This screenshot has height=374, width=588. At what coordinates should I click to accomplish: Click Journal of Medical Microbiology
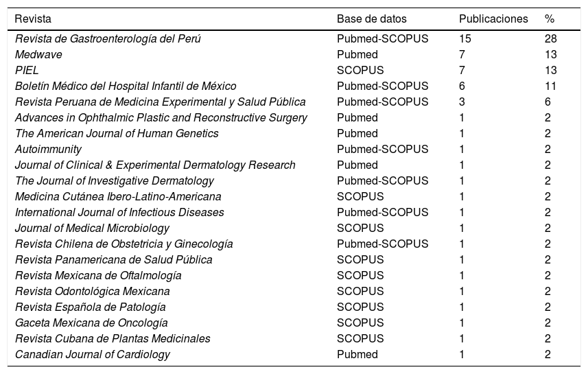tap(92, 229)
